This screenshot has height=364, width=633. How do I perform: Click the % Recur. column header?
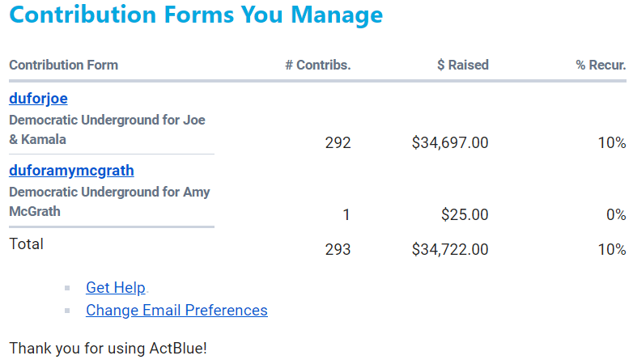[601, 65]
